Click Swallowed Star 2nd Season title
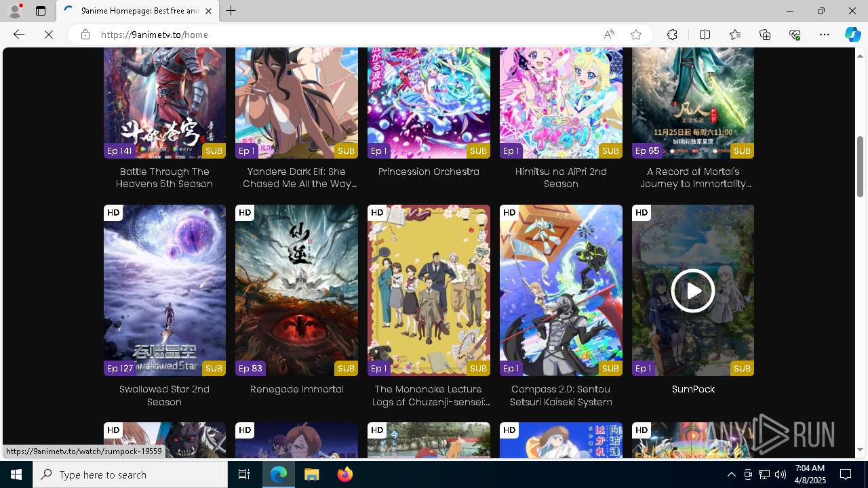 pos(164,395)
